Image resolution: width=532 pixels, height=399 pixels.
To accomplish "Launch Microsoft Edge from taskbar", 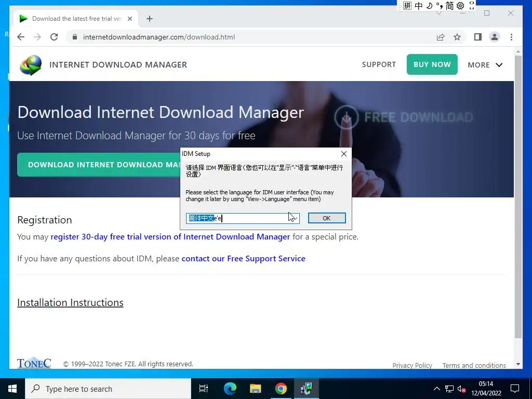I will tap(230, 389).
